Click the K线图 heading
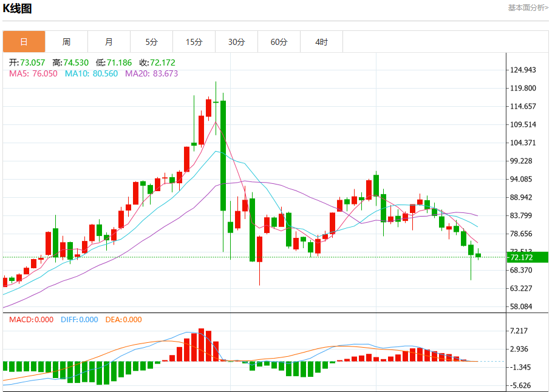Viewport: 555px width, 392px height. pos(18,8)
